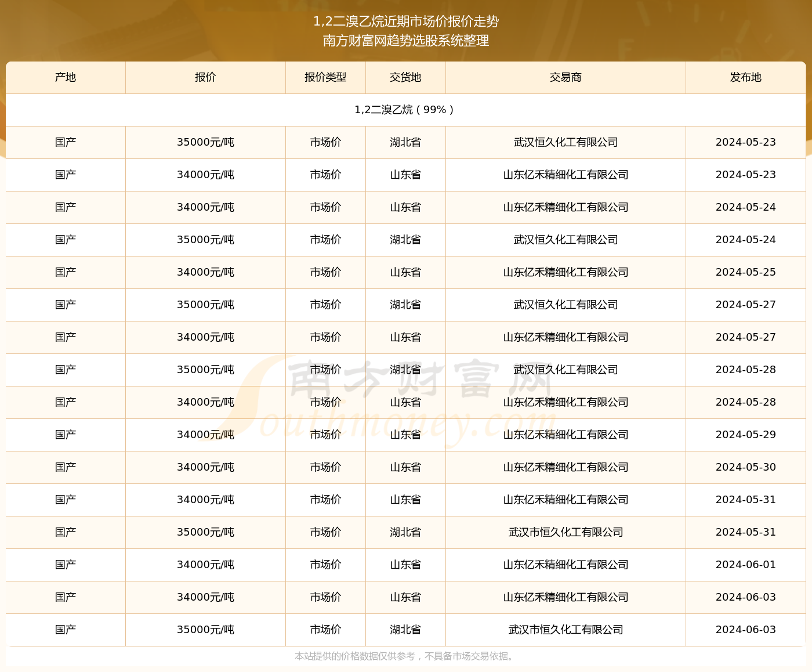Click the 报价类型 column header

325,77
